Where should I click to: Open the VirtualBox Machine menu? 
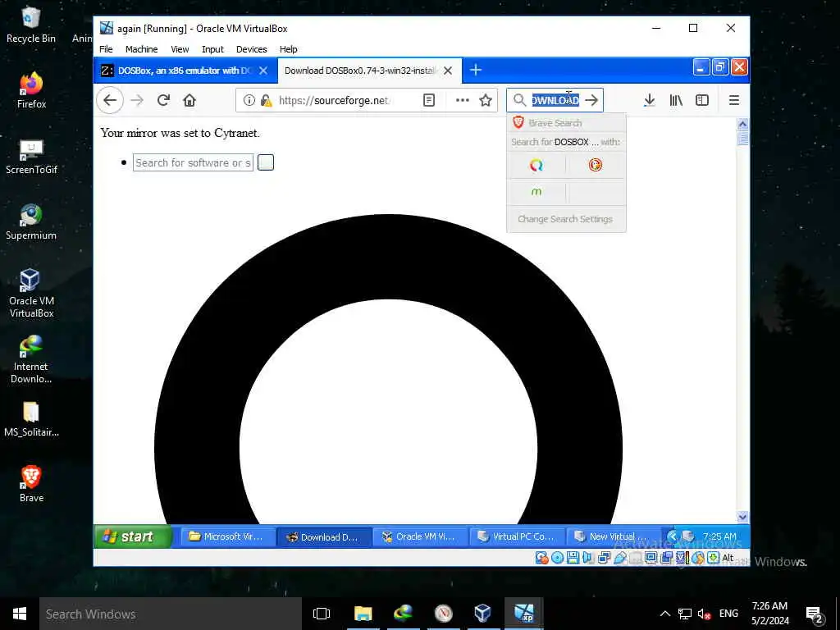pyautogui.click(x=141, y=49)
